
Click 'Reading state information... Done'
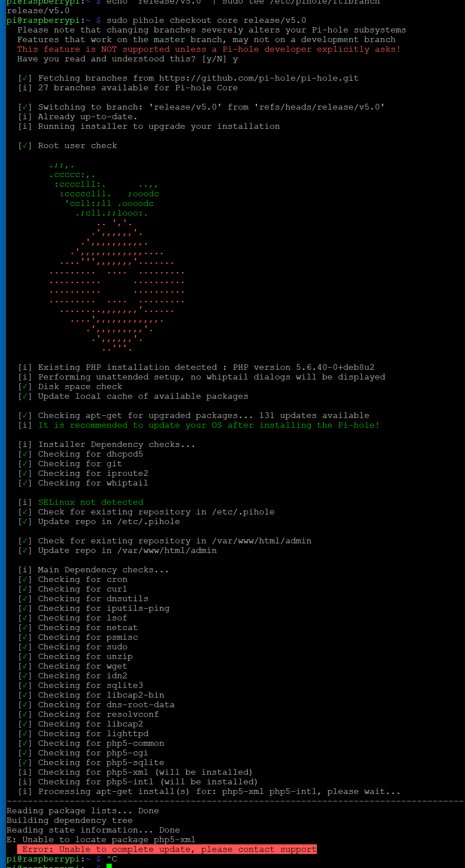click(93, 830)
